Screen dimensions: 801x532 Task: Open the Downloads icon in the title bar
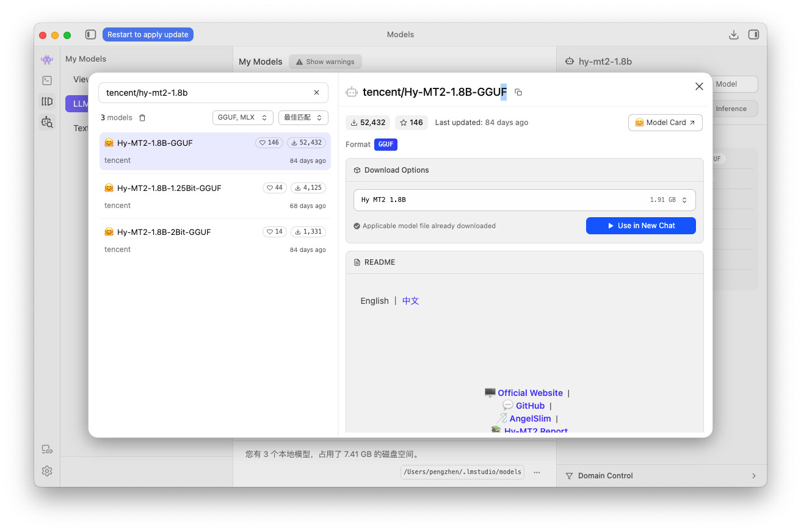click(734, 35)
